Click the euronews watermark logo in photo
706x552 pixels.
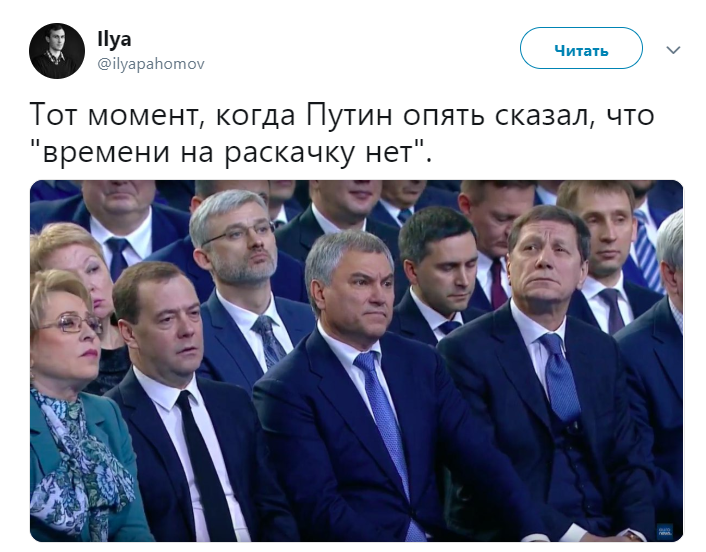665,529
